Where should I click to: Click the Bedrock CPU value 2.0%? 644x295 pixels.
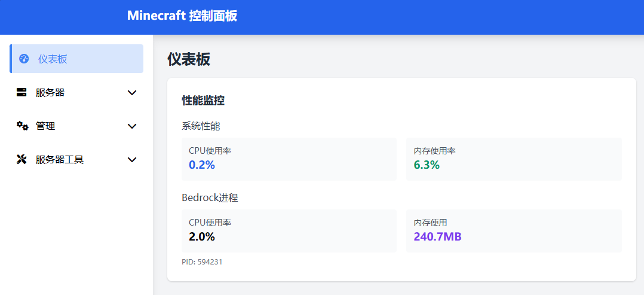point(202,236)
